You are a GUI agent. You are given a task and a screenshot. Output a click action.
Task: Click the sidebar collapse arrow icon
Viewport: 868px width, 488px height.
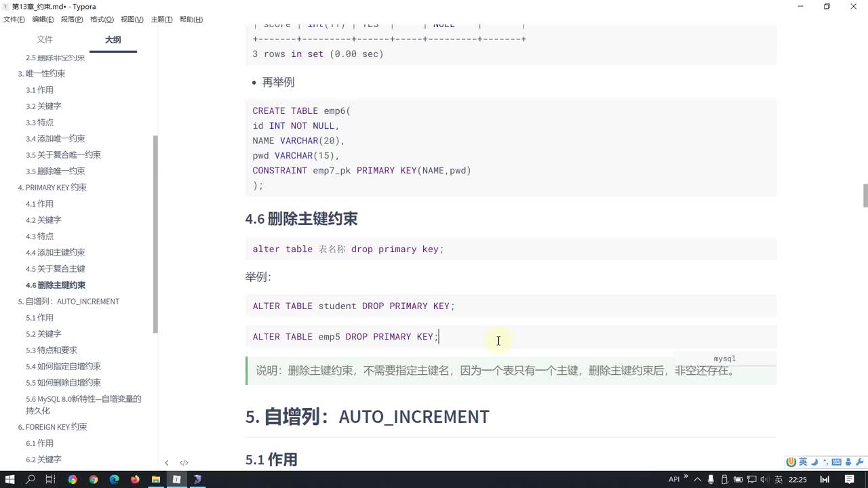click(x=167, y=463)
